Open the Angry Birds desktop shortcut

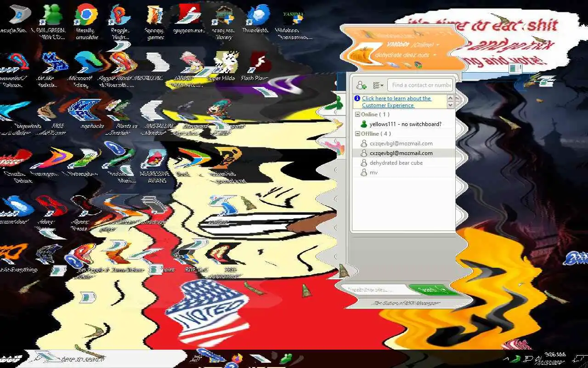(156, 165)
